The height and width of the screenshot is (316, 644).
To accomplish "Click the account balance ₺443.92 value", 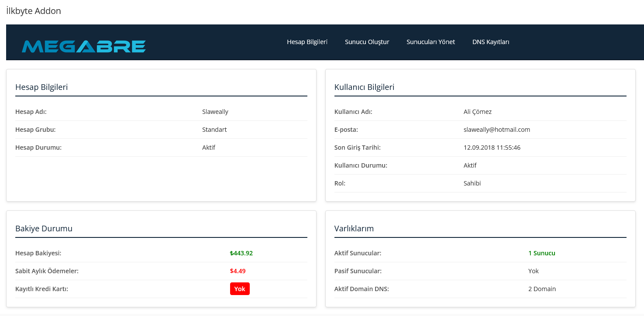I will pyautogui.click(x=241, y=253).
